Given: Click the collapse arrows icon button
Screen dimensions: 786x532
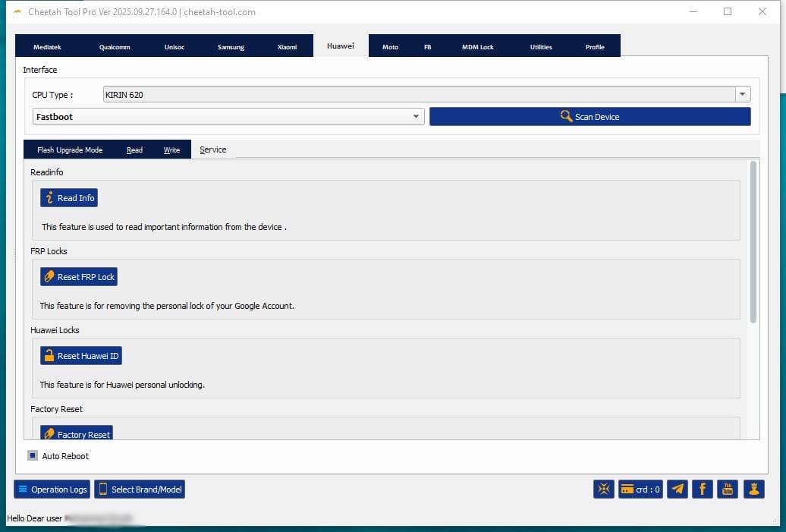Looking at the screenshot, I should click(604, 490).
